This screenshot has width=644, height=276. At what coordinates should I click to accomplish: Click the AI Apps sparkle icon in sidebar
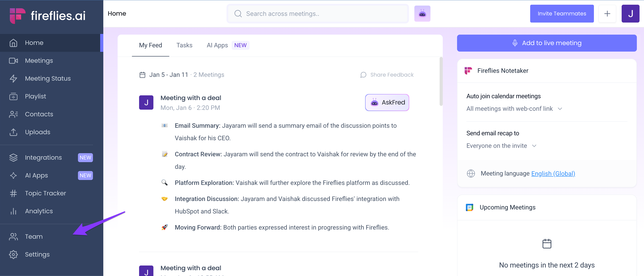(x=13, y=176)
